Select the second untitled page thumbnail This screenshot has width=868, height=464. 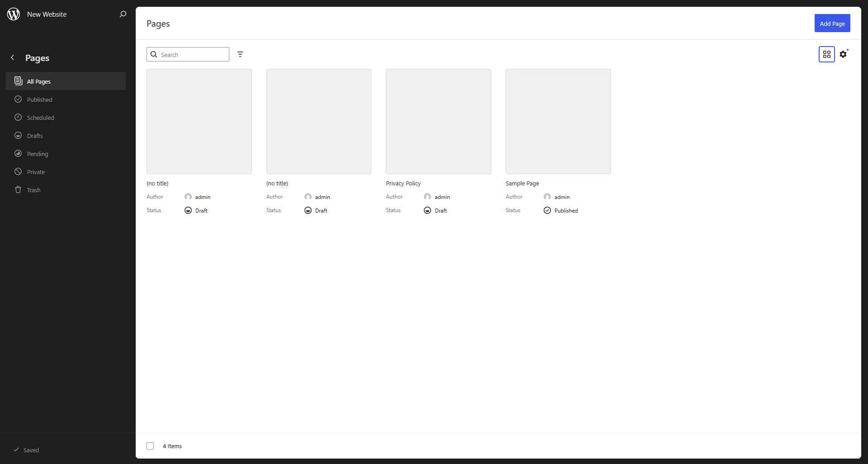[319, 121]
